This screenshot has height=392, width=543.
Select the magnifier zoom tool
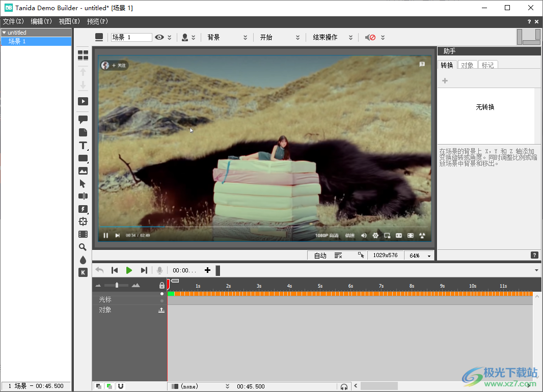pos(83,247)
